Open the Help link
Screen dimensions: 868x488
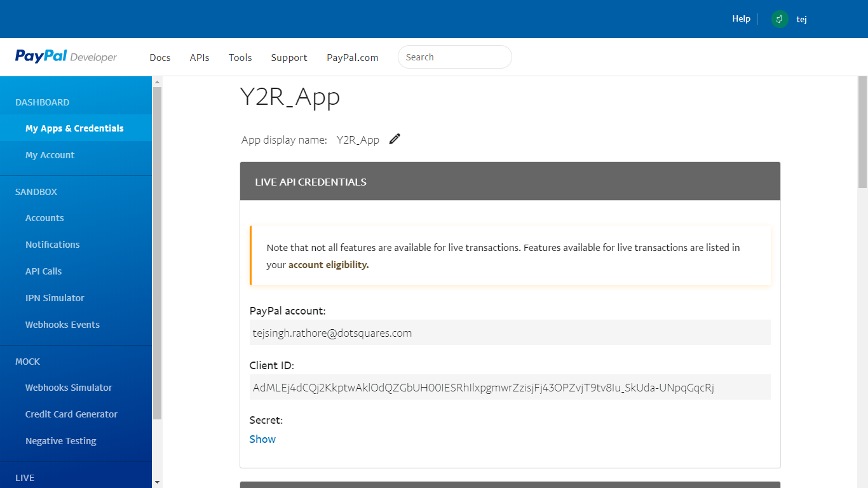[741, 19]
